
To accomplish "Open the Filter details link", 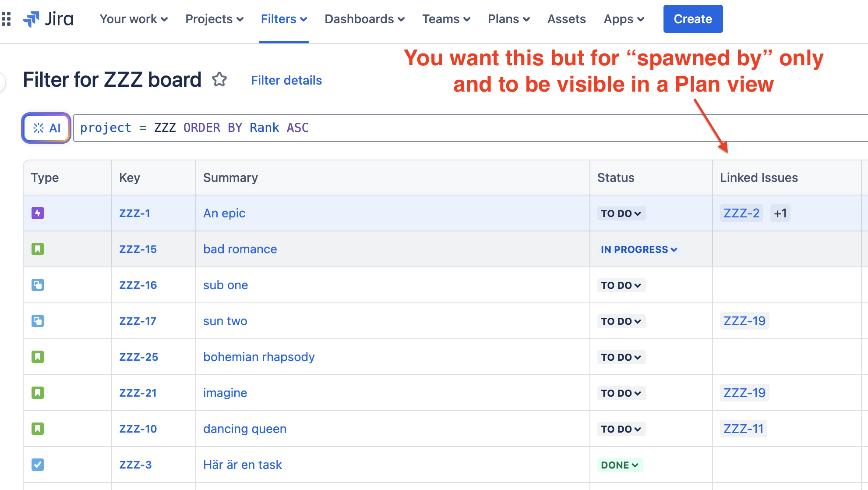I will coord(286,80).
